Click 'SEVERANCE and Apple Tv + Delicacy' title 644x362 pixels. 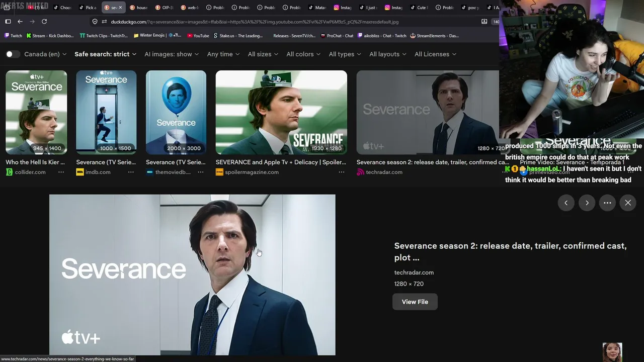(x=281, y=162)
